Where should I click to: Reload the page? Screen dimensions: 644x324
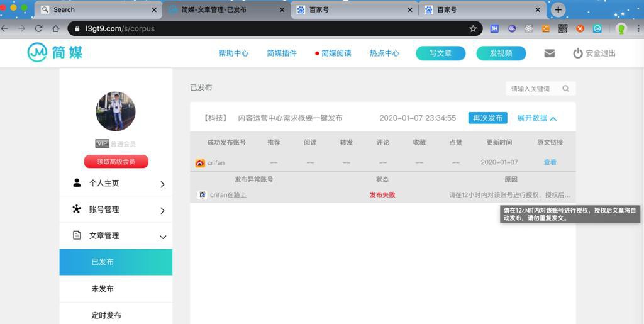tap(38, 28)
